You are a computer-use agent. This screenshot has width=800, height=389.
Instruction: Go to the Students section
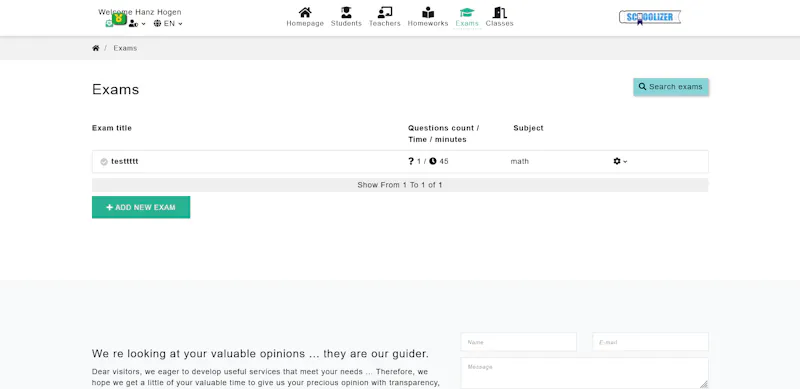pos(346,17)
